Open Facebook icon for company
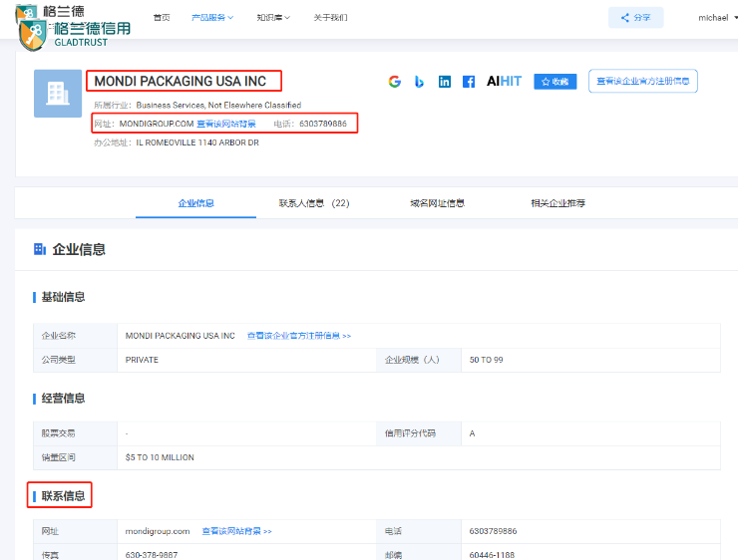 469,82
